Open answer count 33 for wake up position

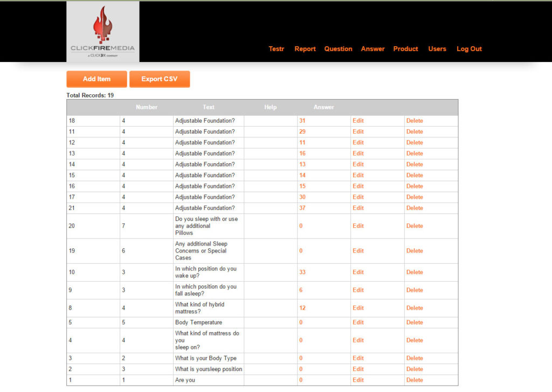[x=302, y=272]
